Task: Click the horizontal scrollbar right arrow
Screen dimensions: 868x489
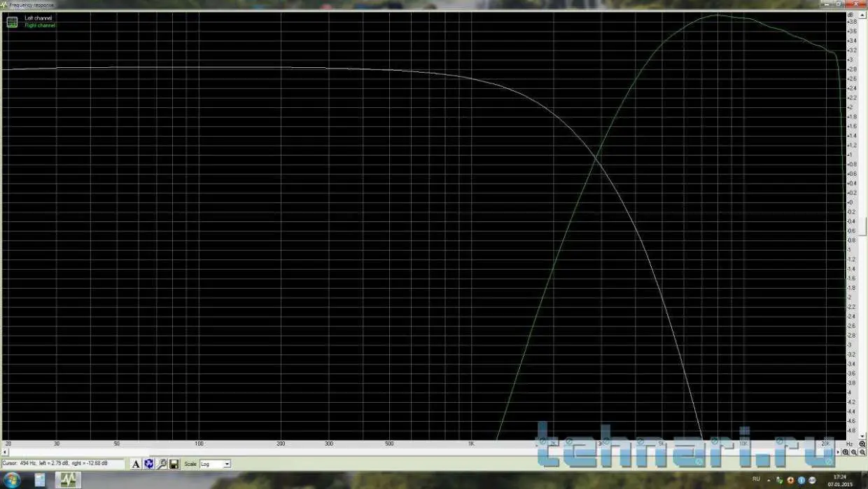Action: (x=838, y=452)
